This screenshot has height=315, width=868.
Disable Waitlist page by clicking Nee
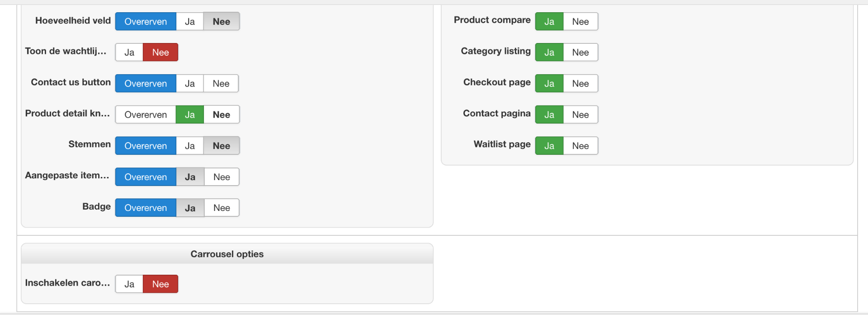pyautogui.click(x=580, y=146)
